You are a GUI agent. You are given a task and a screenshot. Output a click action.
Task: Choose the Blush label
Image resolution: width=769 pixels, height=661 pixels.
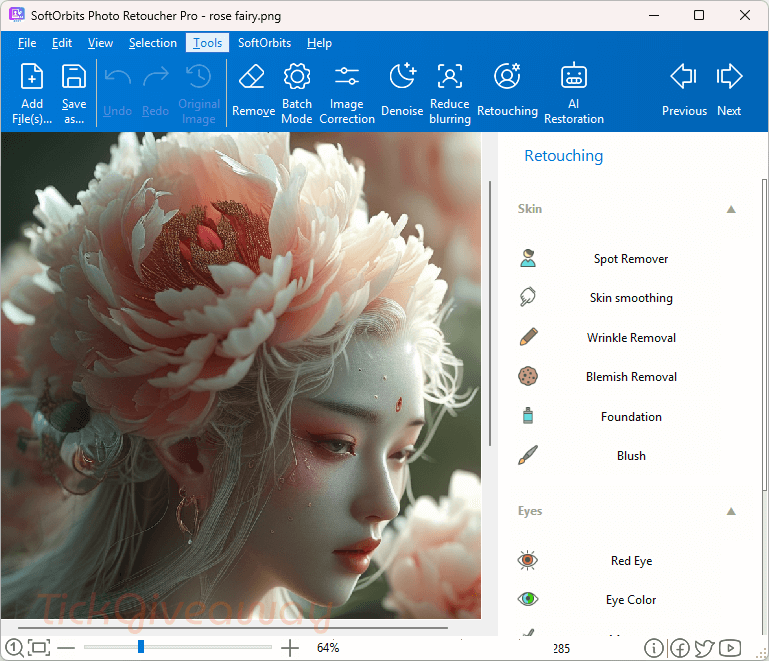pyautogui.click(x=631, y=456)
